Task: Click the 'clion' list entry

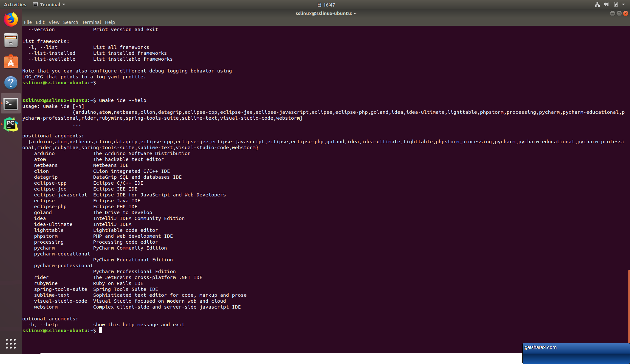Action: [x=41, y=171]
